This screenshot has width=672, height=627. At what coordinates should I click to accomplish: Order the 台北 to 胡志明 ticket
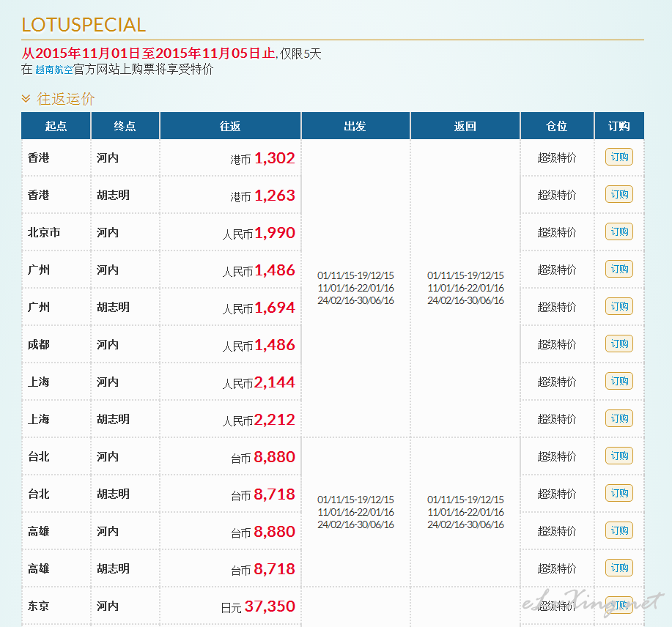[619, 493]
